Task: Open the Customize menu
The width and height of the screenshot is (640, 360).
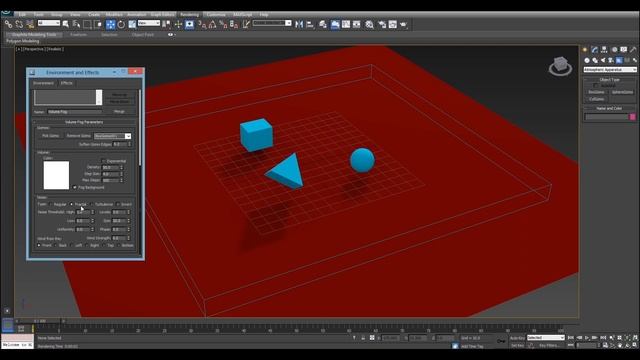Action: [216, 15]
